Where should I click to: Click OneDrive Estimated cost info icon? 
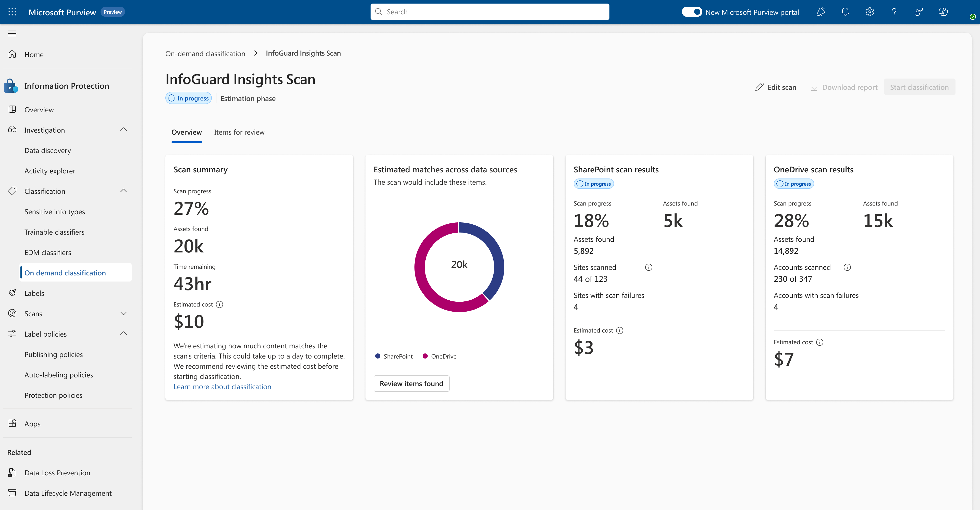(820, 342)
